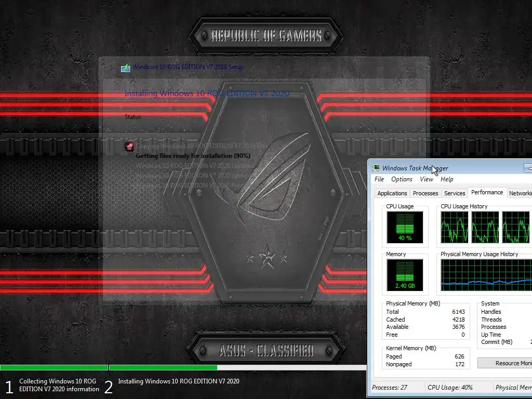Click Getting files ready for installation (90%) text
Screen dimensions: 532x399
coord(193,156)
